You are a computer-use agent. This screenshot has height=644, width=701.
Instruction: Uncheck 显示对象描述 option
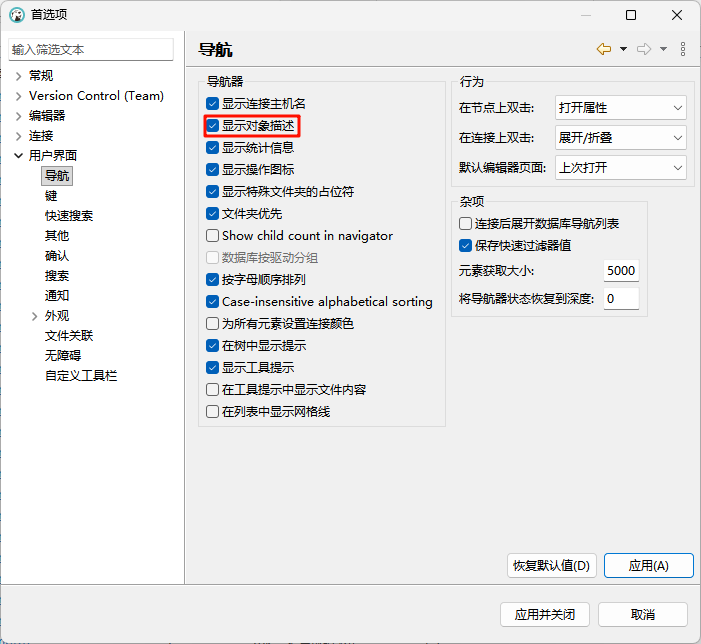coord(212,126)
